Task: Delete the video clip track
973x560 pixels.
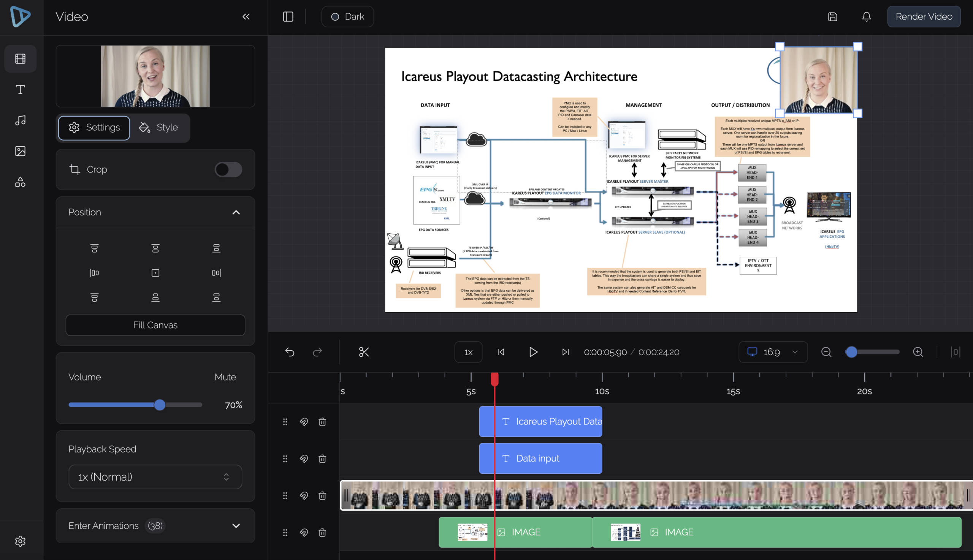Action: pyautogui.click(x=322, y=496)
